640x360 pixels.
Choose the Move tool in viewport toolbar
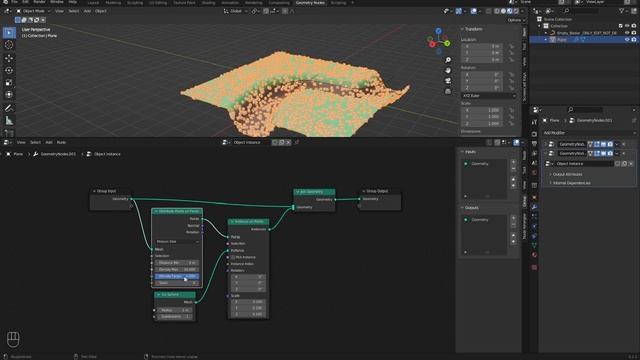click(9, 58)
